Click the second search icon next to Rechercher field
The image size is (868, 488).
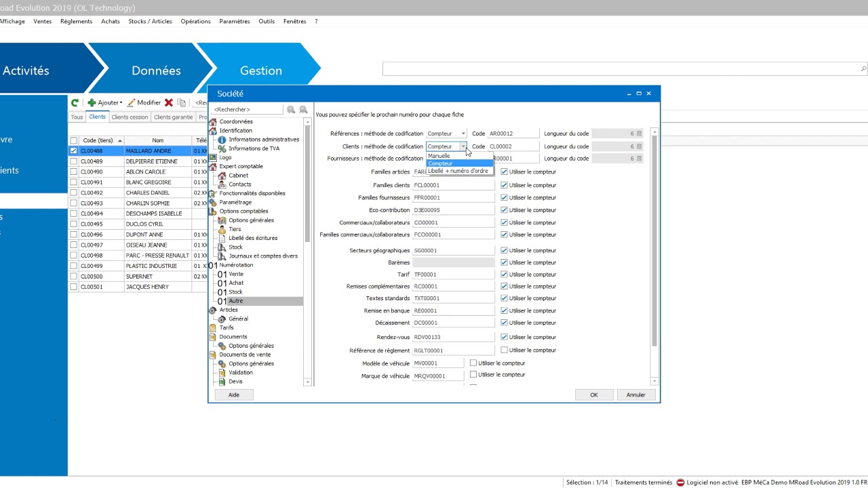point(303,110)
